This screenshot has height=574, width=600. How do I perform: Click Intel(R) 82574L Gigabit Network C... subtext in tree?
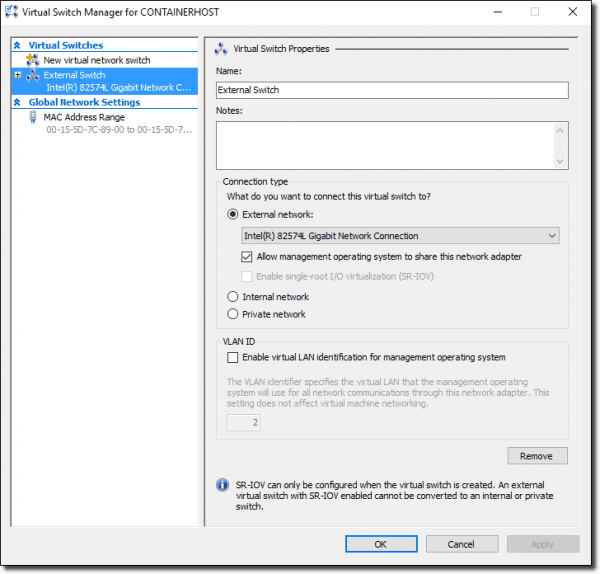119,88
